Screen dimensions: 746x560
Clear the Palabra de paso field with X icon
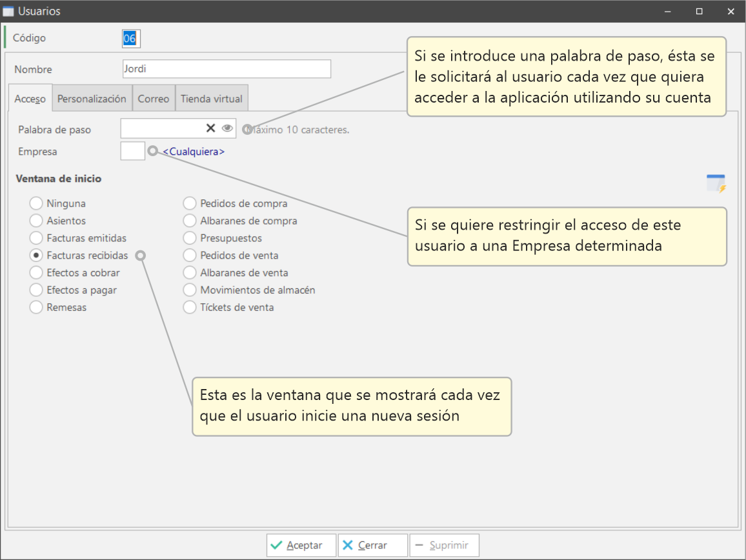pos(210,128)
